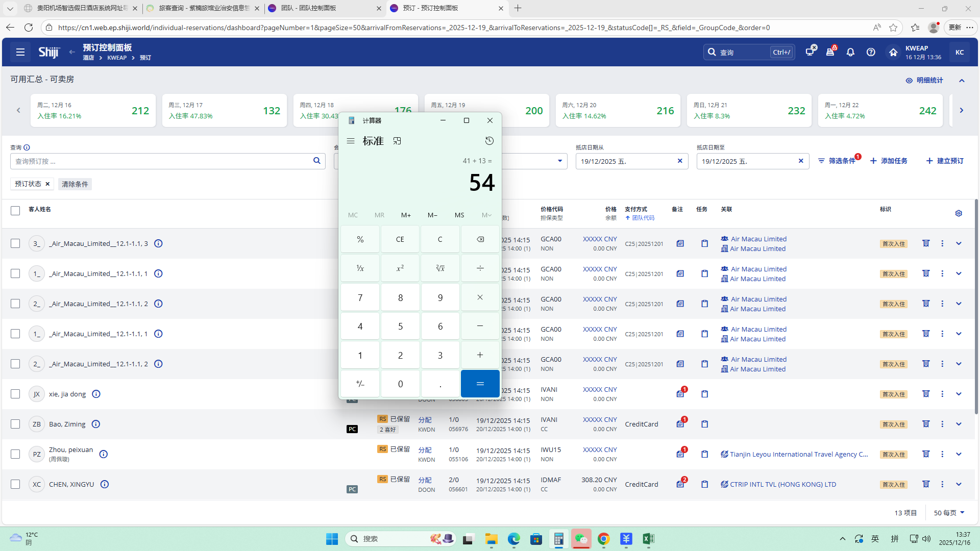Tick the checkbox for Bao, Ziming
The width and height of the screenshot is (980, 551).
[x=15, y=424]
